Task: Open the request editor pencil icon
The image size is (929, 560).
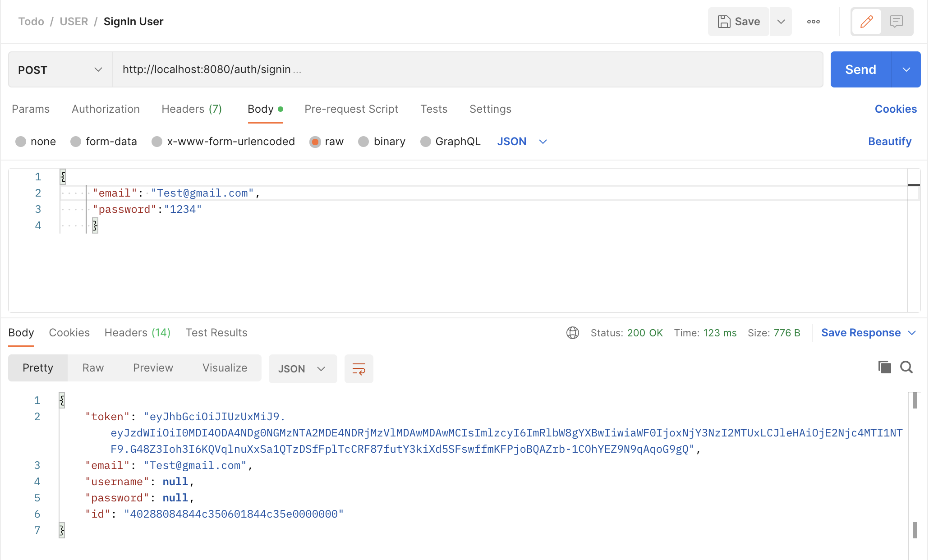Action: coord(866,21)
